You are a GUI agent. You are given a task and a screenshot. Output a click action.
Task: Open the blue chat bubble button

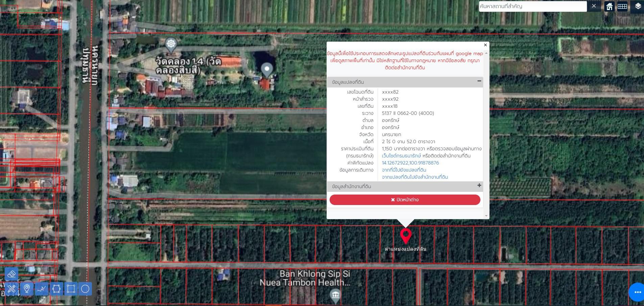pos(637,292)
